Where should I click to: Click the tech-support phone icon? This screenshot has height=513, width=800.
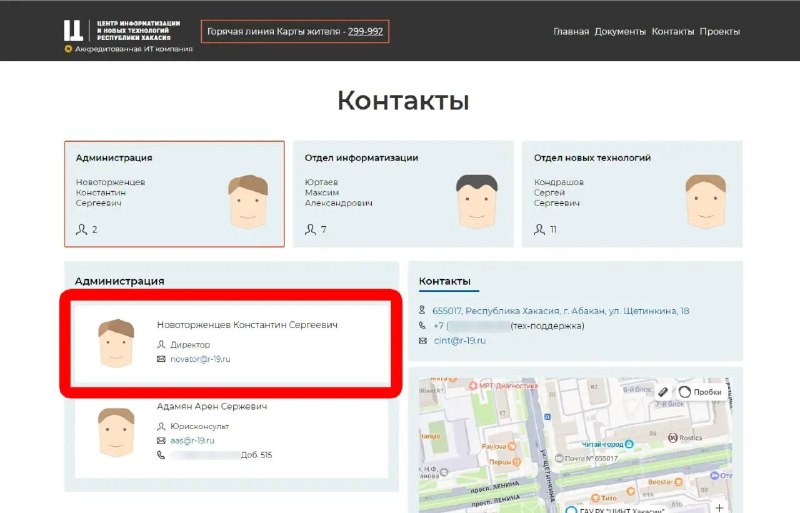click(422, 325)
